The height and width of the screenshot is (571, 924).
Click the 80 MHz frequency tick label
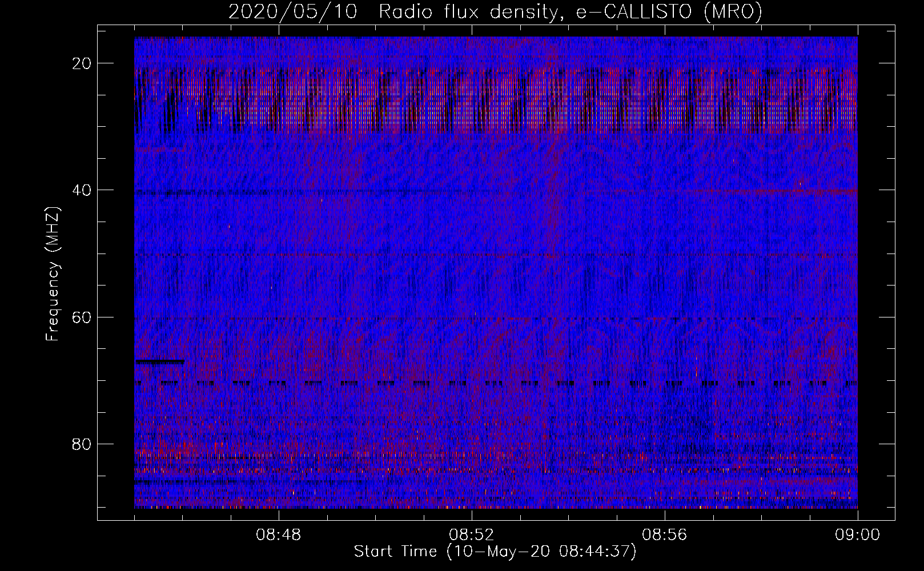point(82,444)
